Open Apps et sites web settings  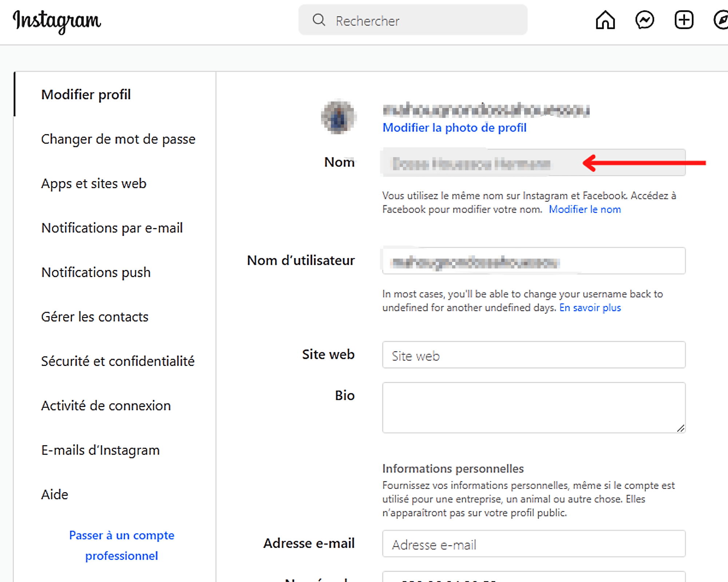[x=94, y=184]
